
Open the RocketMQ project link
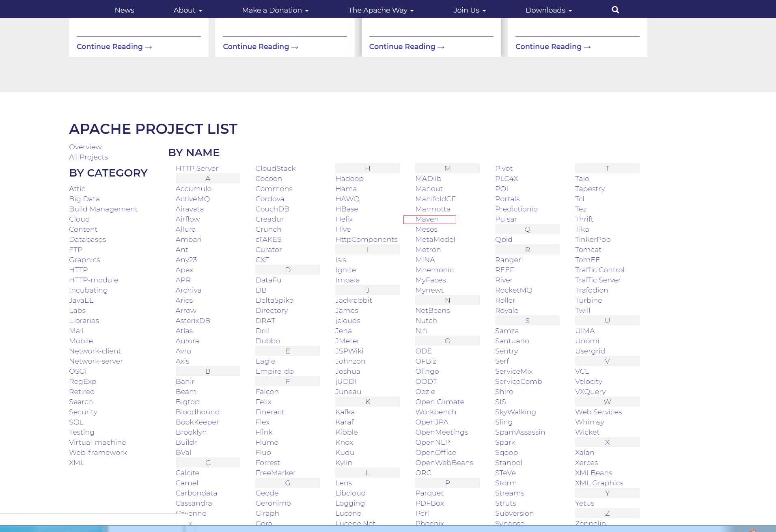coord(514,290)
